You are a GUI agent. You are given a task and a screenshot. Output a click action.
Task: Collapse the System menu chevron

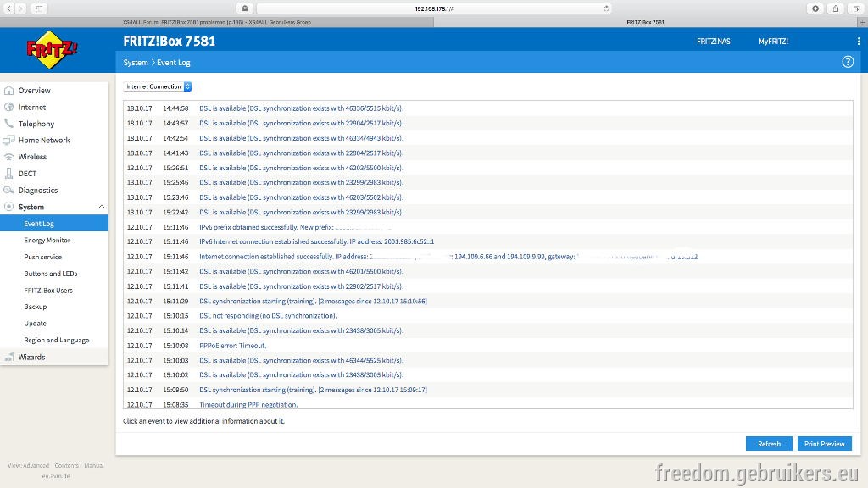click(x=102, y=207)
